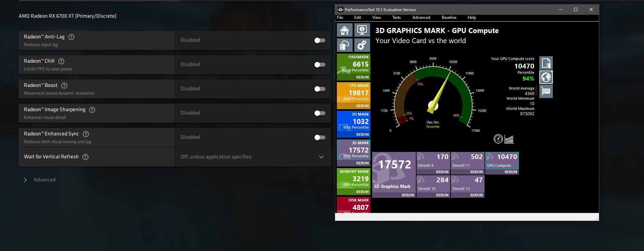Minimize the PerformanceTest window

click(x=561, y=9)
